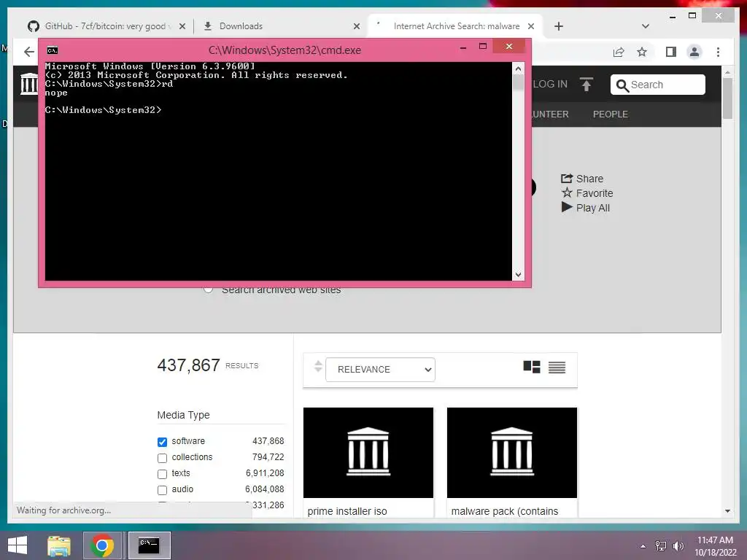The width and height of the screenshot is (747, 560).
Task: Show hidden tray icons arrow
Action: tap(643, 546)
